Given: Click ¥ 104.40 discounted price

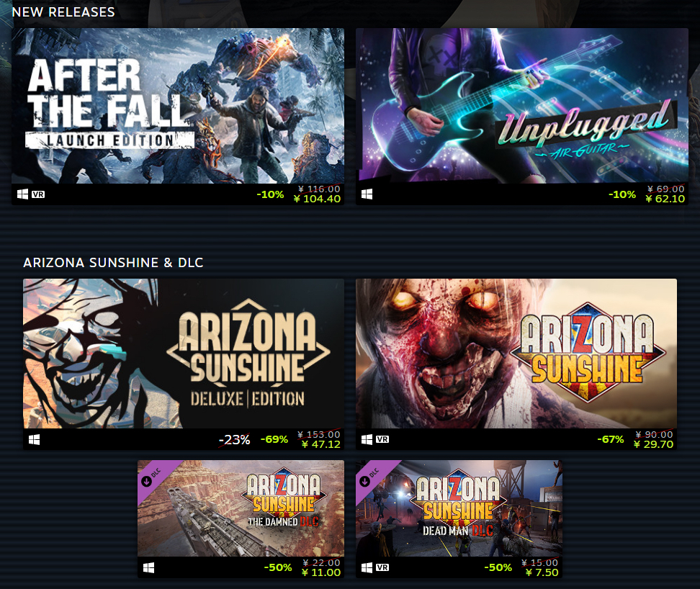Looking at the screenshot, I should coord(317,199).
